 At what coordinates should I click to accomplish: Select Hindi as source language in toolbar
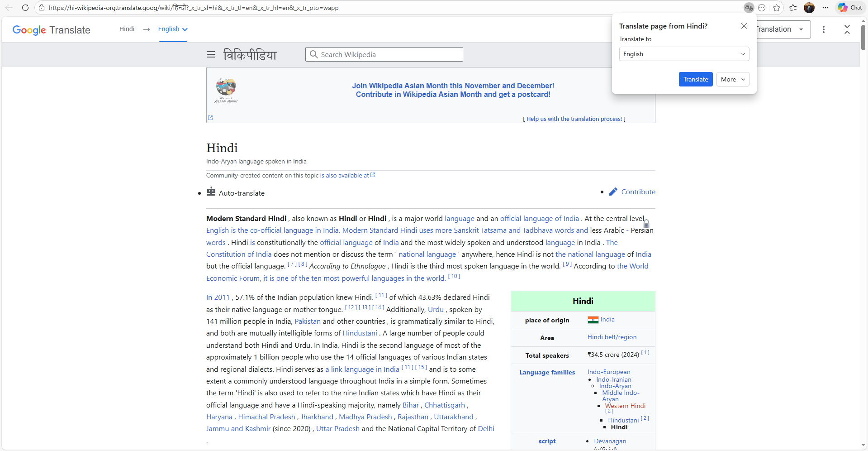[x=127, y=29]
